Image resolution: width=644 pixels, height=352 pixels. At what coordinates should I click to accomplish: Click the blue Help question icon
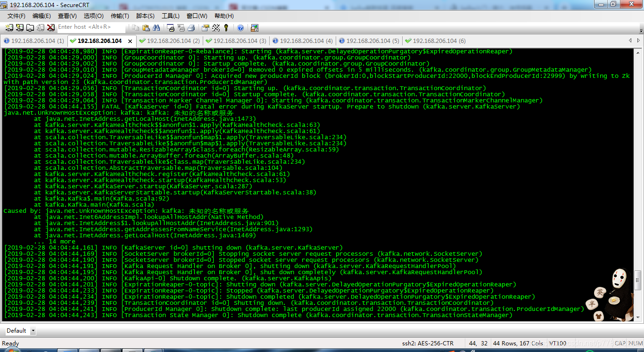click(x=240, y=27)
